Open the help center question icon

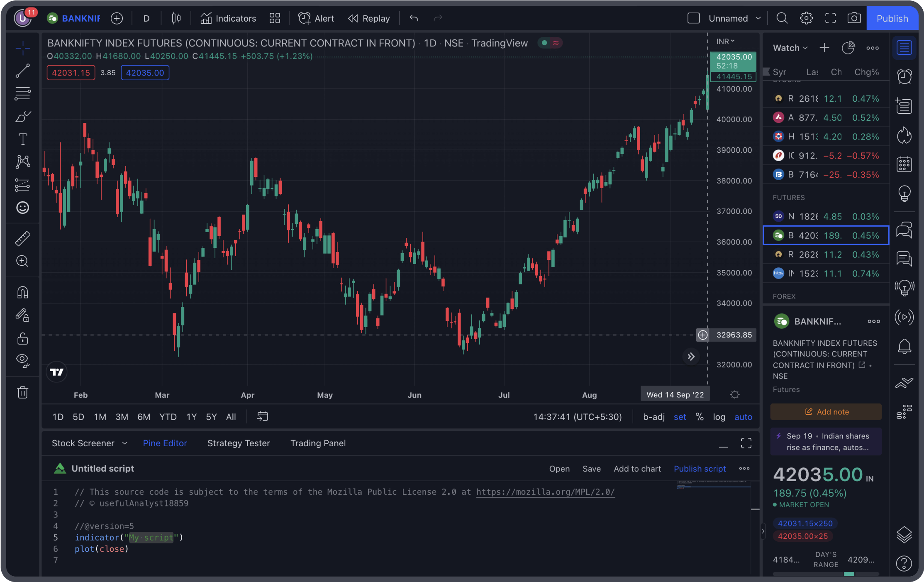904,563
